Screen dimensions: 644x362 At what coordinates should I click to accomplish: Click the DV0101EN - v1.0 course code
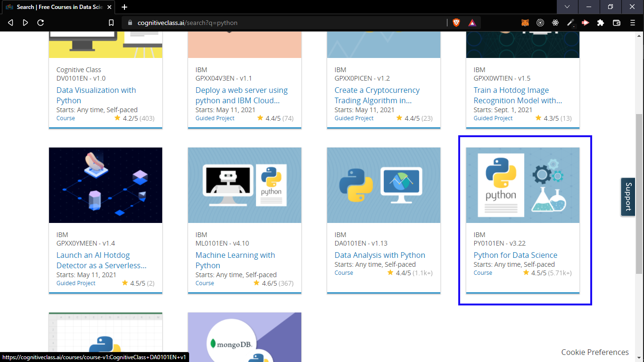[x=81, y=78]
